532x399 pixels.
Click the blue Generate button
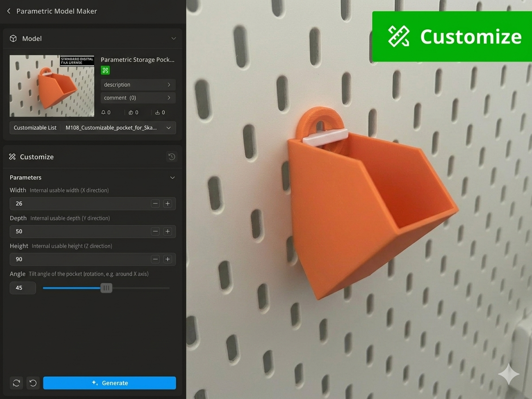110,383
